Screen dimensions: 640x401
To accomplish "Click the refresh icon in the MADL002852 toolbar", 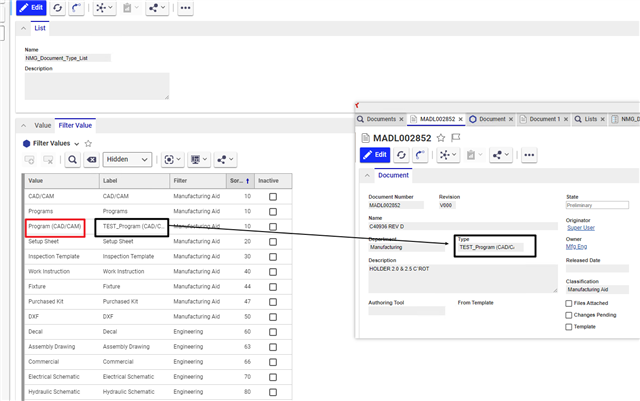I will [x=403, y=155].
